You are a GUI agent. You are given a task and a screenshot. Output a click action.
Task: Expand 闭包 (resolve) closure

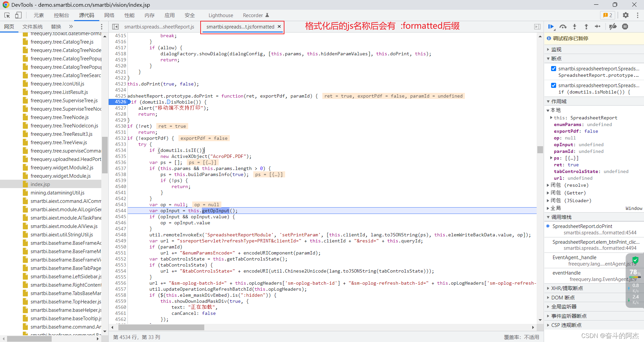tap(548, 185)
